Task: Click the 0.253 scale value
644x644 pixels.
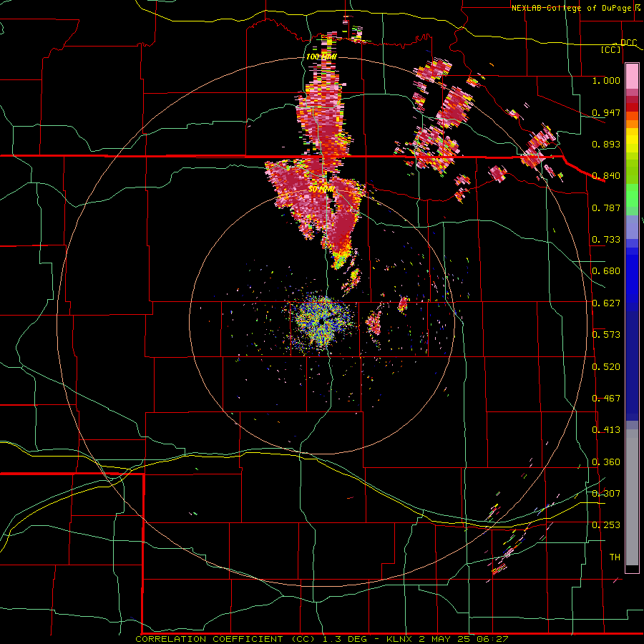Action: (606, 525)
